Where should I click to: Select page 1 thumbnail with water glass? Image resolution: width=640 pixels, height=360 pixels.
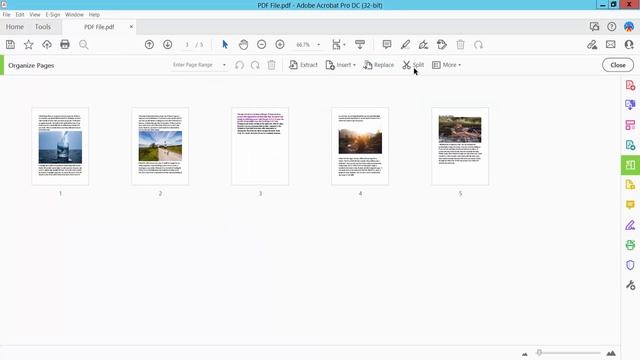[x=60, y=146]
